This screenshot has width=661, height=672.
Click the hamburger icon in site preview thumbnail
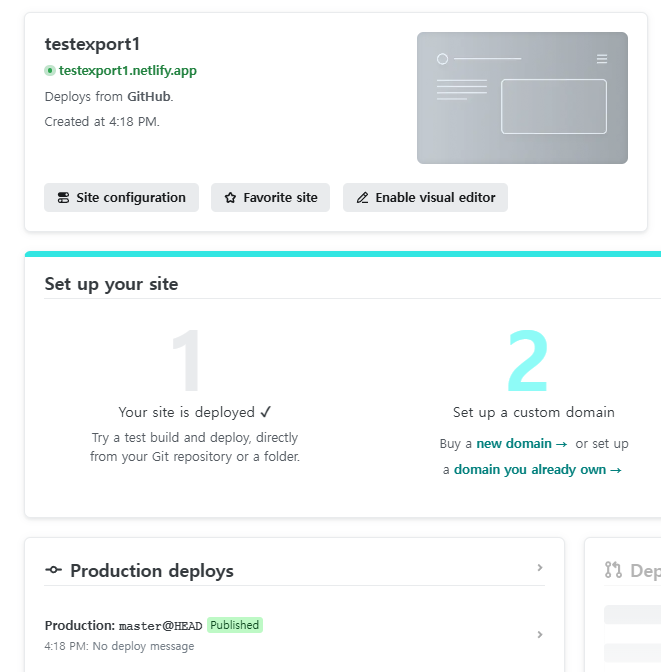coord(602,59)
